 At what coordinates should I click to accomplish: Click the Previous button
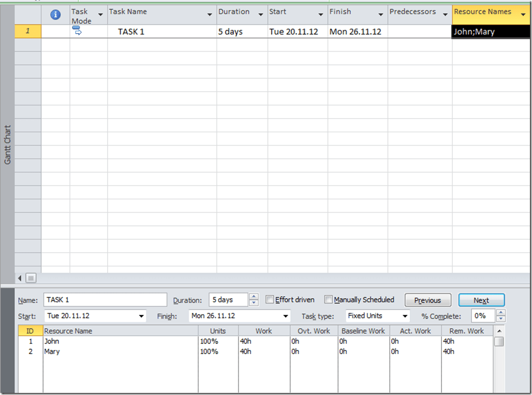pyautogui.click(x=427, y=300)
